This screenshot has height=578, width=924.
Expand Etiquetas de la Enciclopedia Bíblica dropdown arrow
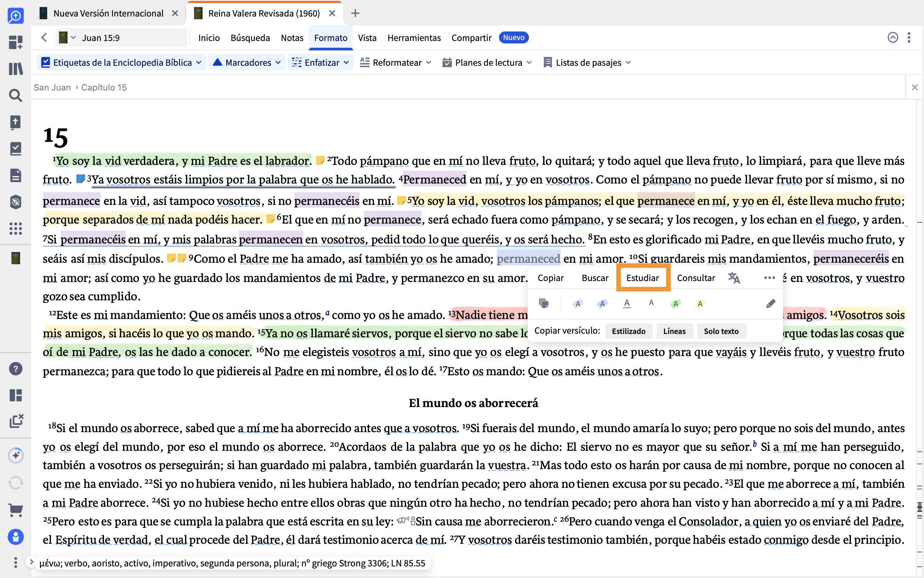[199, 62]
